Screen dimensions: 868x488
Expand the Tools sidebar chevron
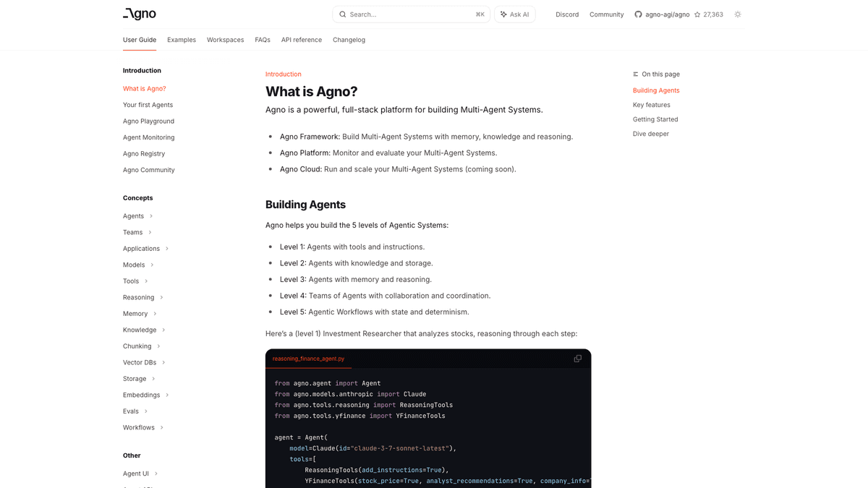pos(146,281)
